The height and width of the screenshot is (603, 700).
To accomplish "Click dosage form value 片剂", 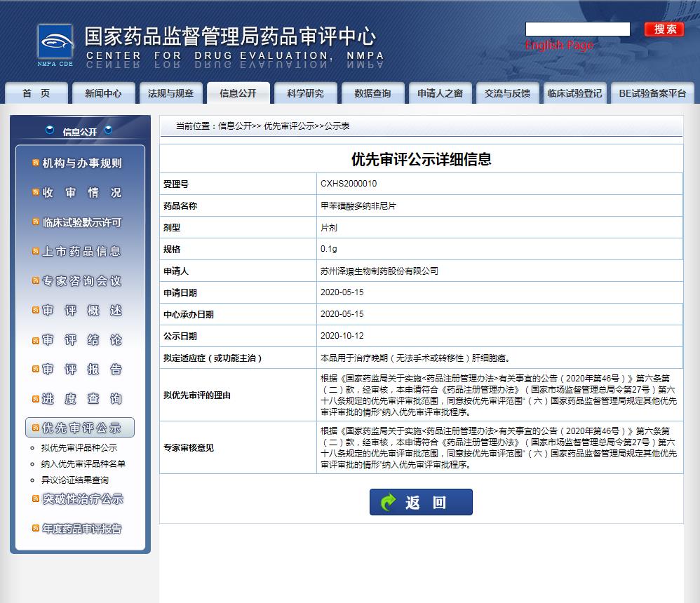I will click(x=328, y=228).
